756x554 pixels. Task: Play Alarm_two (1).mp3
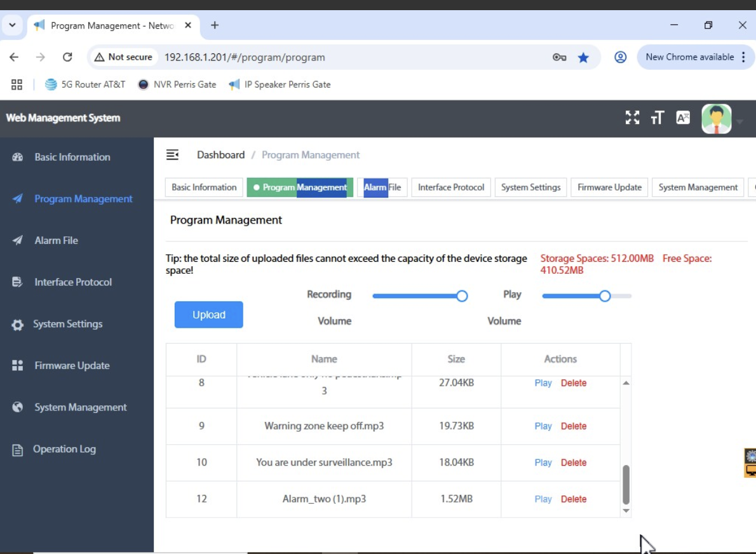pos(543,499)
